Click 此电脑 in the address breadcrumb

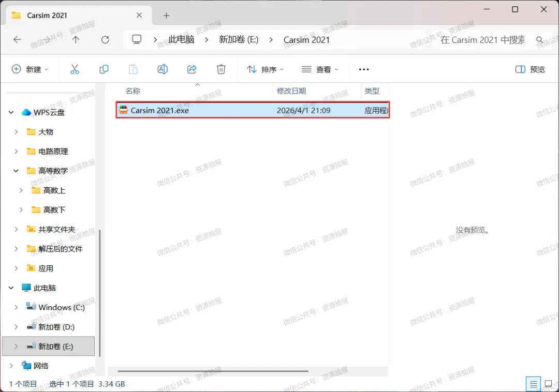pos(182,39)
